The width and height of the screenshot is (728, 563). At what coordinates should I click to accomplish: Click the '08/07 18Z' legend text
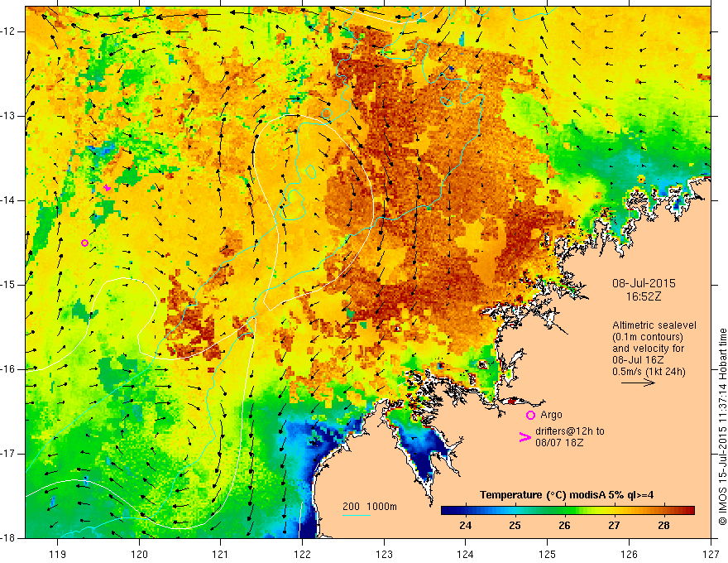pyautogui.click(x=559, y=442)
